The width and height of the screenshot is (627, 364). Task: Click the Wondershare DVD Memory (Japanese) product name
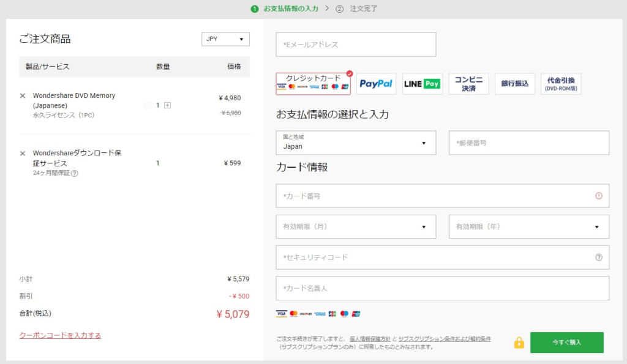click(x=74, y=100)
